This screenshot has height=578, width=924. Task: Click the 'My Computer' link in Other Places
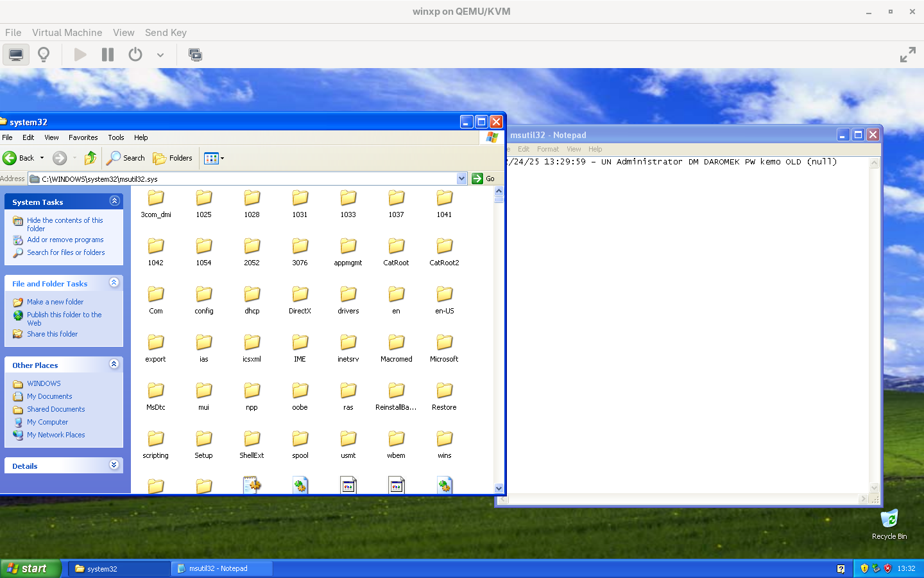pyautogui.click(x=47, y=422)
